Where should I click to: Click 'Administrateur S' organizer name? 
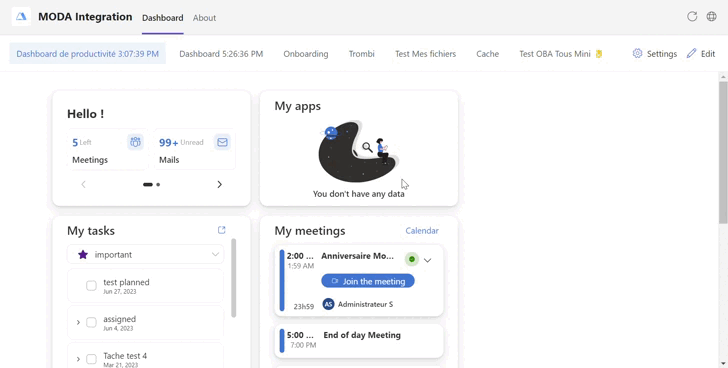tap(365, 304)
